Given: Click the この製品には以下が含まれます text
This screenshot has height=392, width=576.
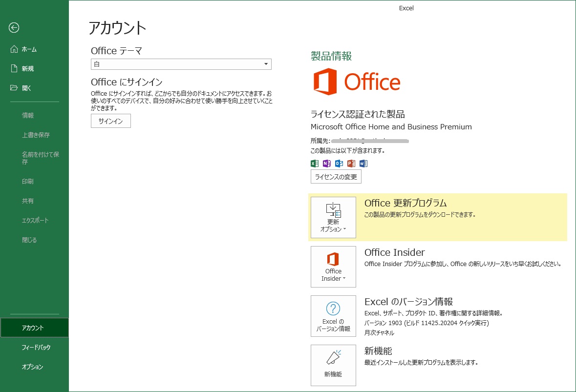Looking at the screenshot, I should [347, 150].
